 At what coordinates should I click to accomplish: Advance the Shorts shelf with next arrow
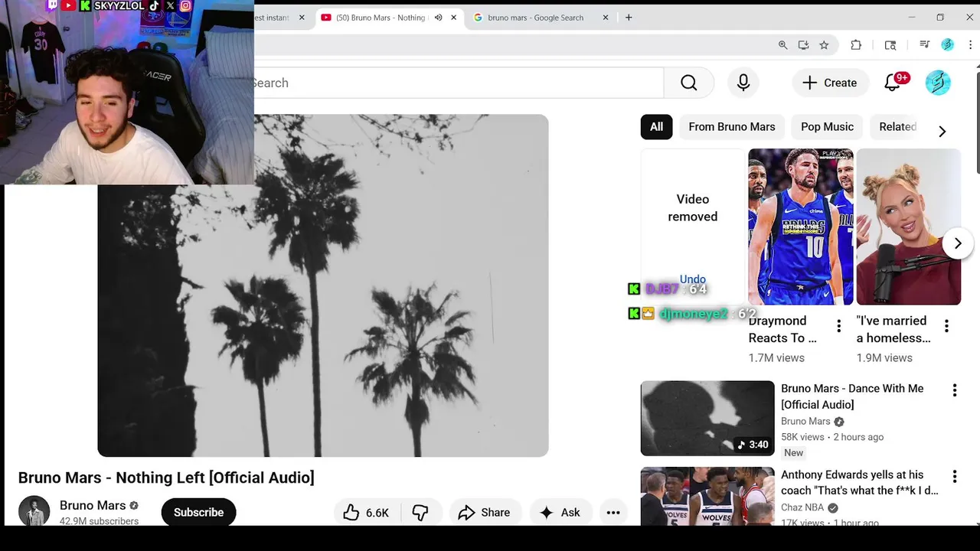coord(957,243)
